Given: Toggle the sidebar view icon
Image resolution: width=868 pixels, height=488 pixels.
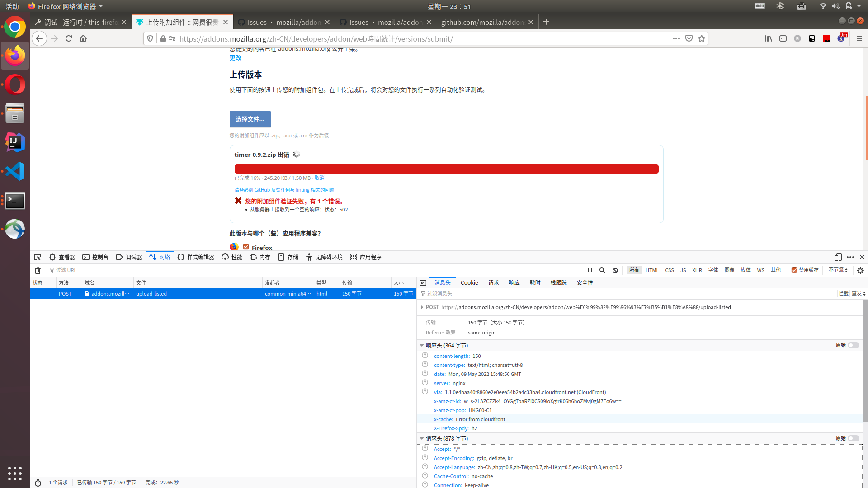Looking at the screenshot, I should (x=783, y=38).
